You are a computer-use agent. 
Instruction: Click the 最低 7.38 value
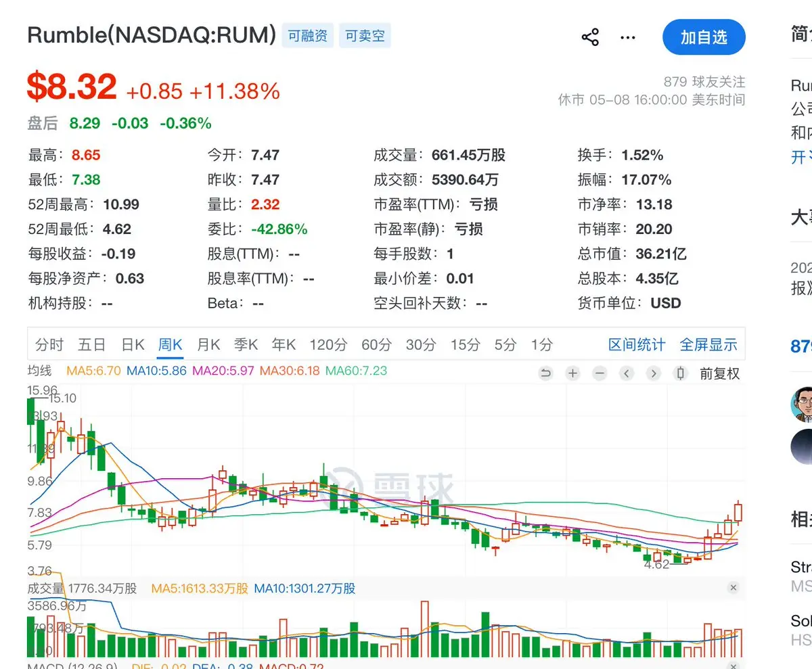pyautogui.click(x=86, y=180)
